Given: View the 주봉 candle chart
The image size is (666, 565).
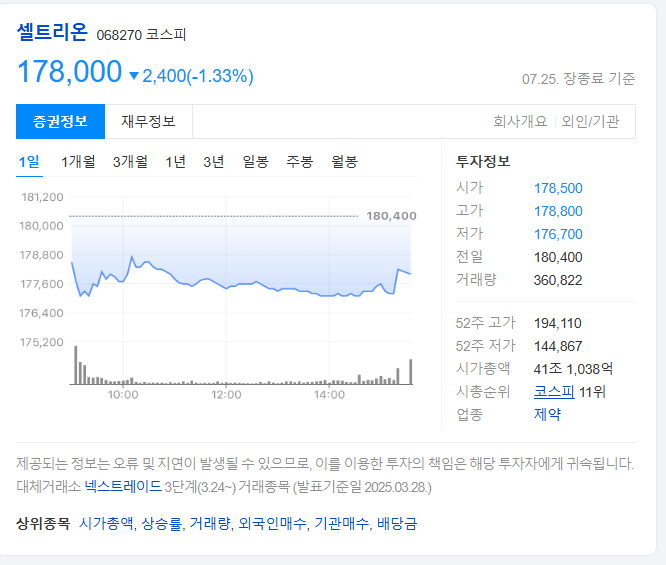Looking at the screenshot, I should pos(299,162).
